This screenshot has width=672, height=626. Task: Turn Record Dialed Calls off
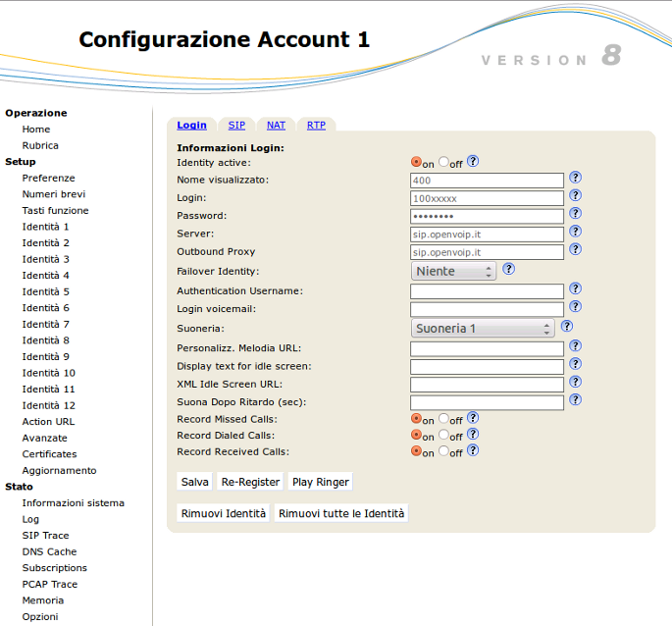tap(443, 435)
